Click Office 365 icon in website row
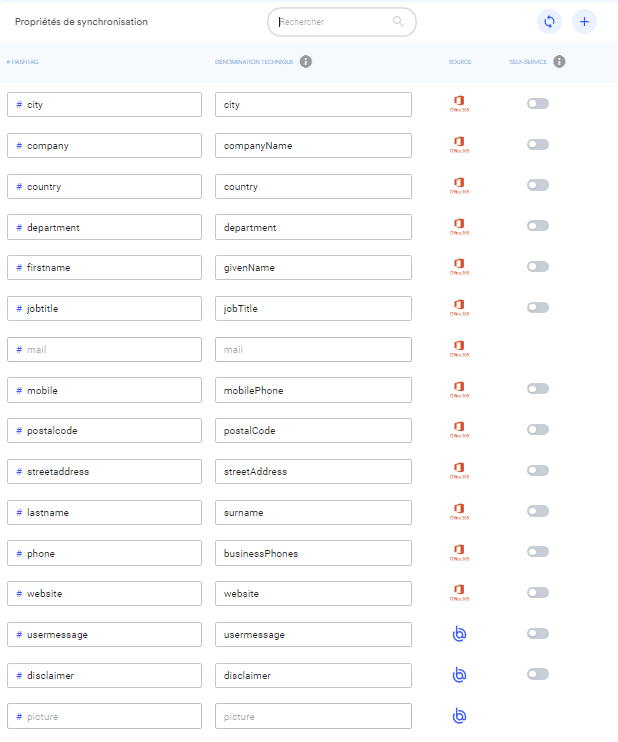 coord(459,593)
